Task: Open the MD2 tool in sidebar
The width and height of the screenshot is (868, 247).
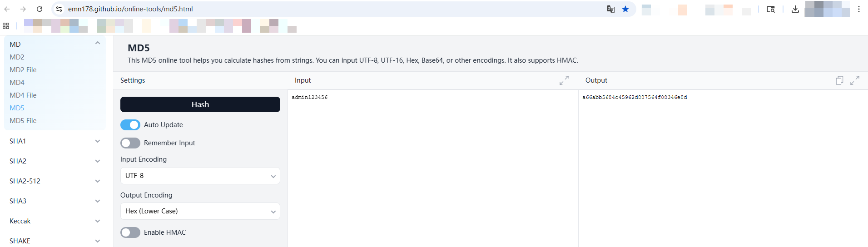Action: (17, 57)
